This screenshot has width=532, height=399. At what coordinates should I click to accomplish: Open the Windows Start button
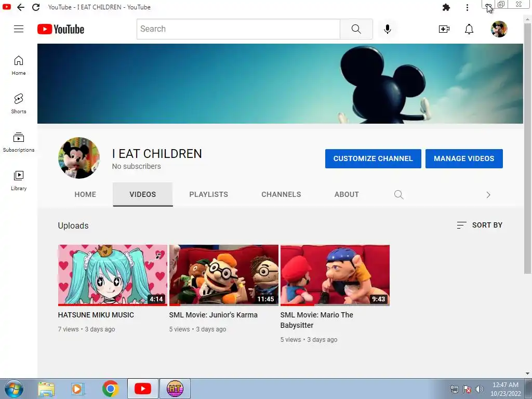click(x=14, y=389)
